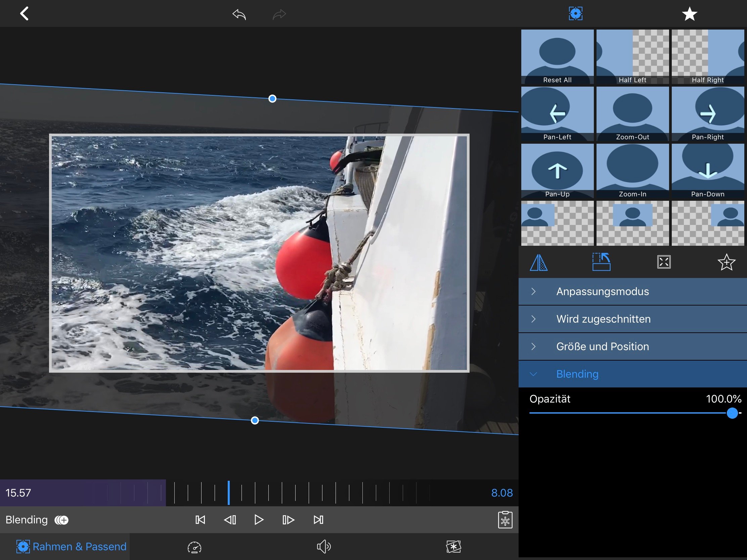
Task: Collapse the Blending section
Action: [532, 373]
